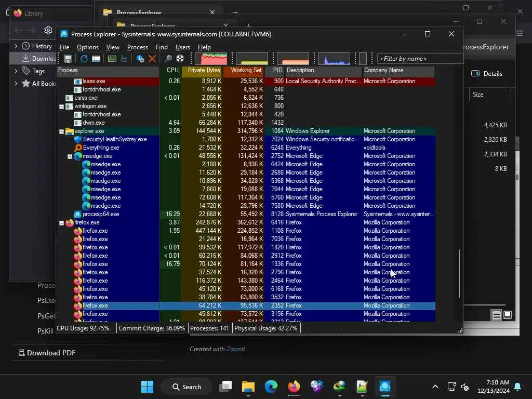The height and width of the screenshot is (399, 532).
Task: Open the Users menu
Action: tap(182, 47)
